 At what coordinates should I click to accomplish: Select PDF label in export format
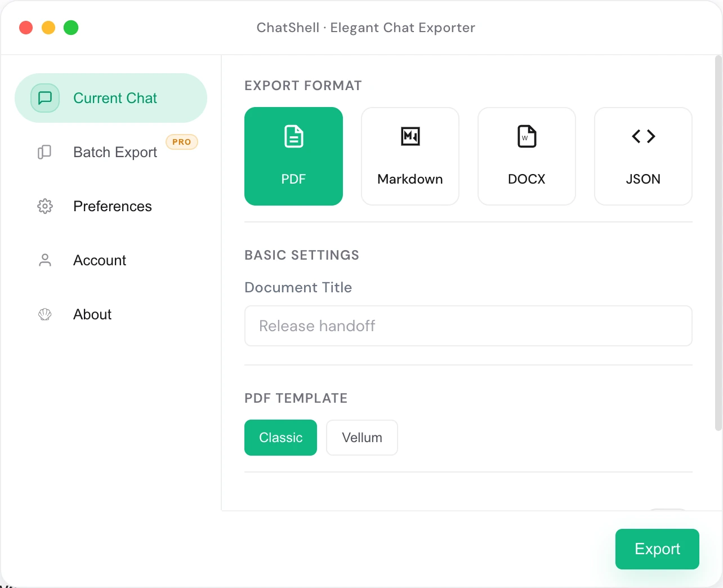(293, 179)
